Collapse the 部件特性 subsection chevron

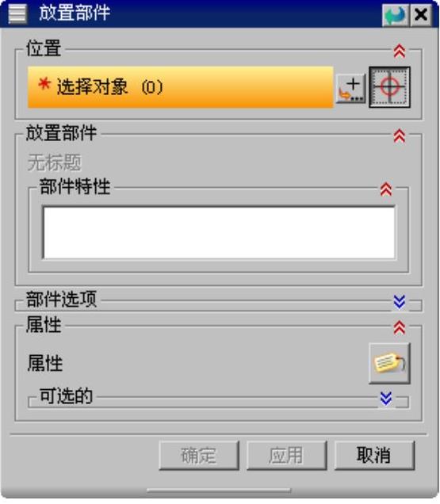point(386,189)
